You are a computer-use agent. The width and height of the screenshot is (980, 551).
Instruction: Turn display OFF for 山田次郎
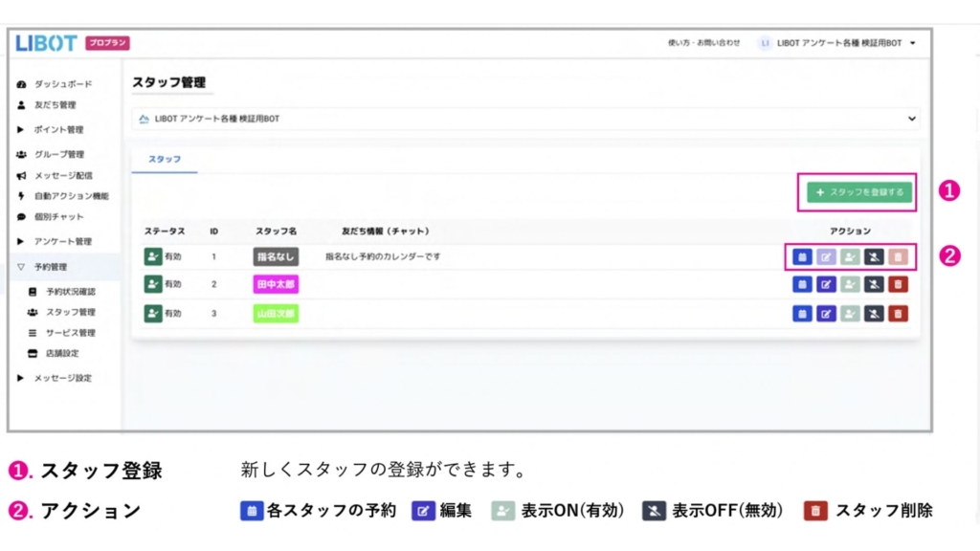(874, 314)
